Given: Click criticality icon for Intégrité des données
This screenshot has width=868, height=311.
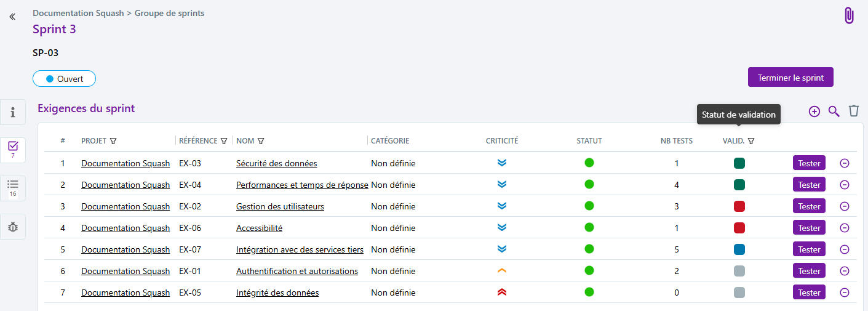Looking at the screenshot, I should [x=502, y=293].
